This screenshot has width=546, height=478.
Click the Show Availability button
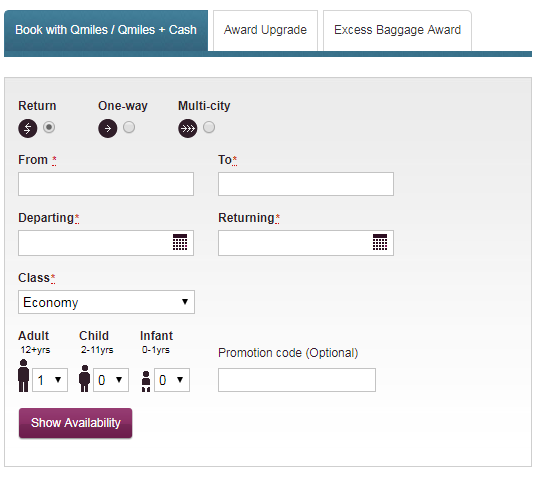[x=76, y=423]
